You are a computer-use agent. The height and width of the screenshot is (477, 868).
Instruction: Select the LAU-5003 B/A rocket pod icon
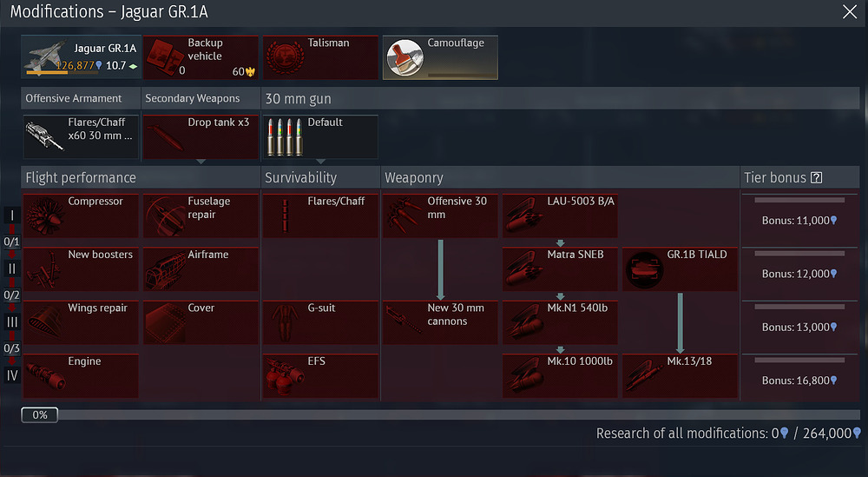tap(523, 216)
